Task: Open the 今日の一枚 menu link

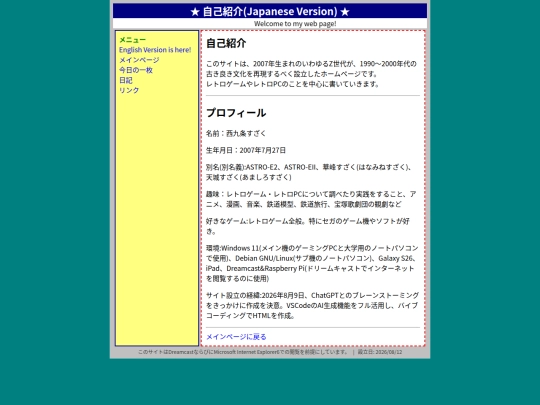Action: (x=136, y=70)
